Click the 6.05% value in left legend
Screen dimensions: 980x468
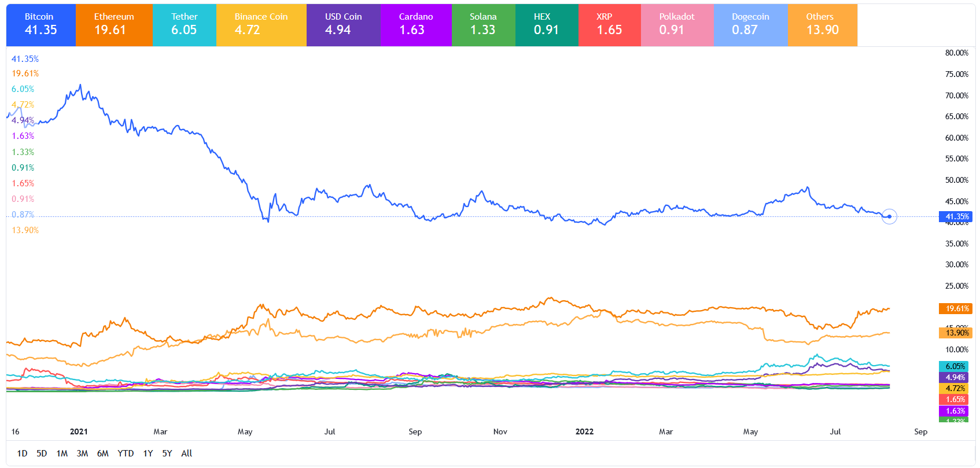23,89
